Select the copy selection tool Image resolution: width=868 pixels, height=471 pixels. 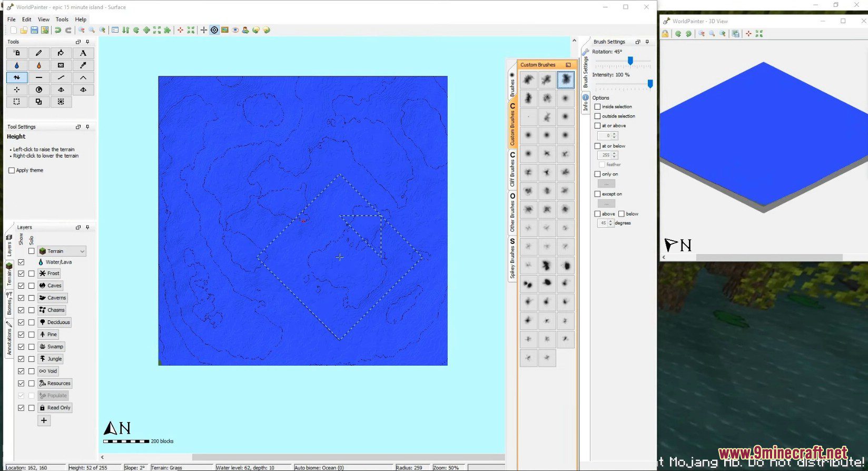[x=39, y=102]
